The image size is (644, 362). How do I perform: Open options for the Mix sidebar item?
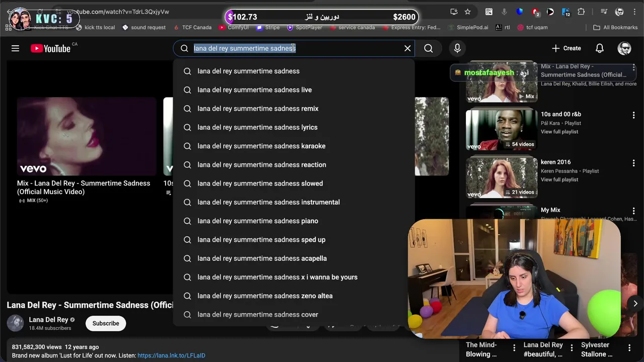point(633,68)
